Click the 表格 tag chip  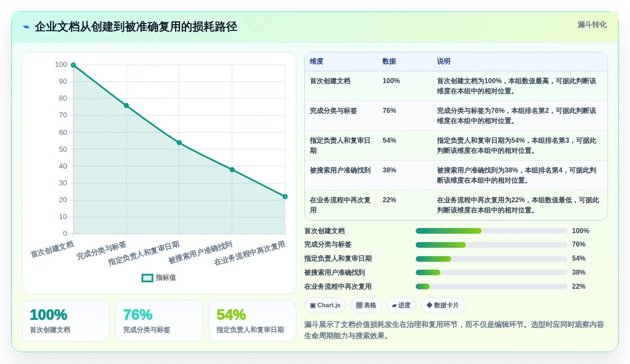366,306
